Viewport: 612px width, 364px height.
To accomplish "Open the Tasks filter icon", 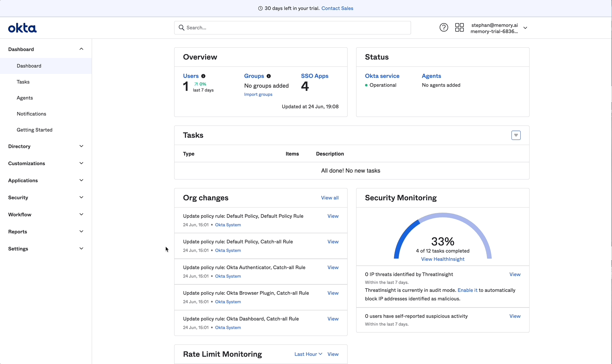I will (x=516, y=135).
